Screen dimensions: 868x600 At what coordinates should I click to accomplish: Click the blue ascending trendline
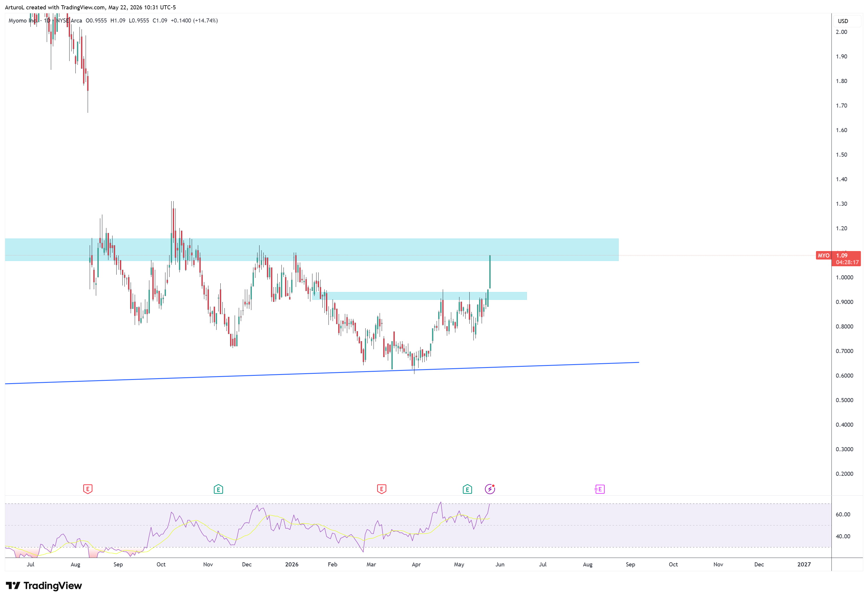click(x=321, y=373)
